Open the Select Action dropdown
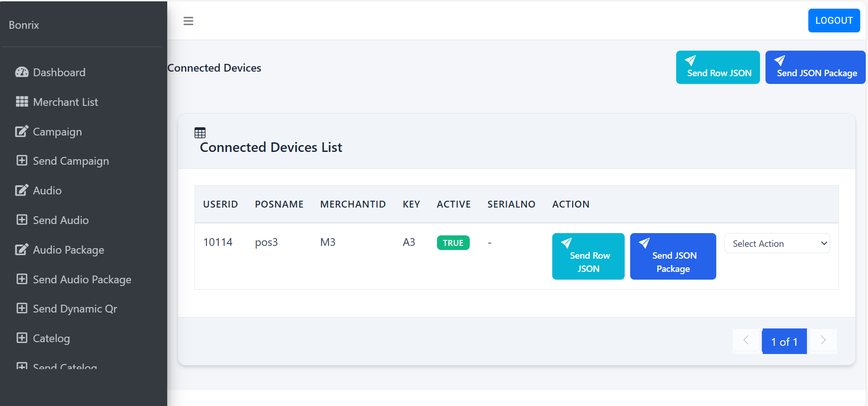 pos(777,244)
